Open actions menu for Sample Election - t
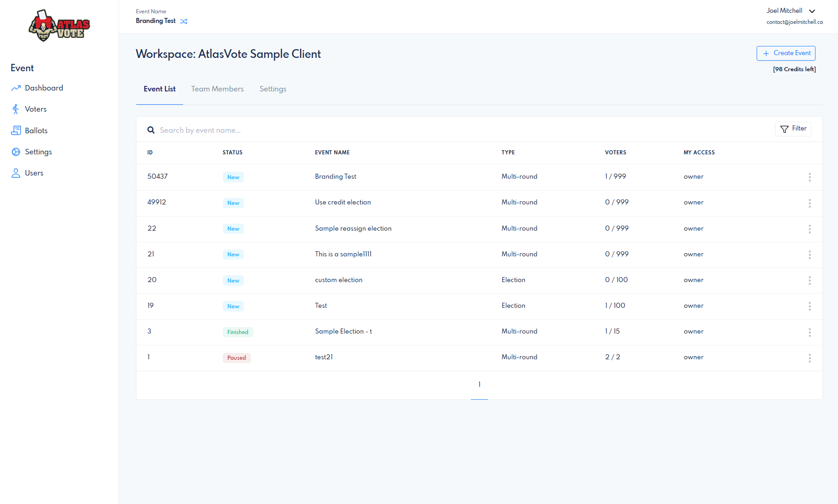The width and height of the screenshot is (838, 504). [x=810, y=332]
